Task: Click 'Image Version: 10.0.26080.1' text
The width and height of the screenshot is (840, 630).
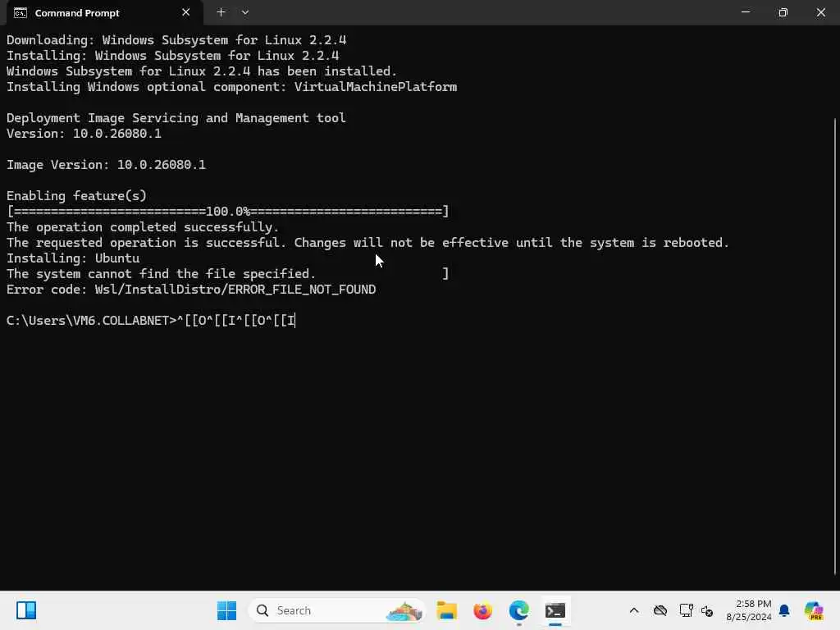Action: tap(106, 165)
